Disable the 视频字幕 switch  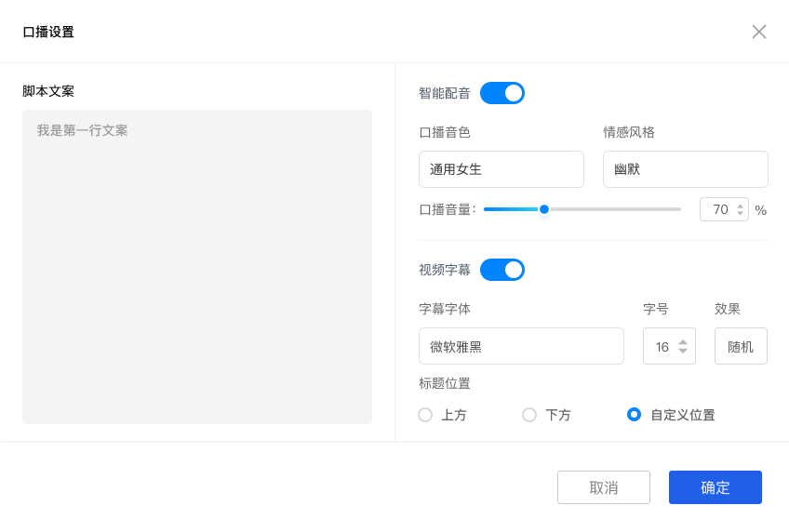pyautogui.click(x=502, y=270)
